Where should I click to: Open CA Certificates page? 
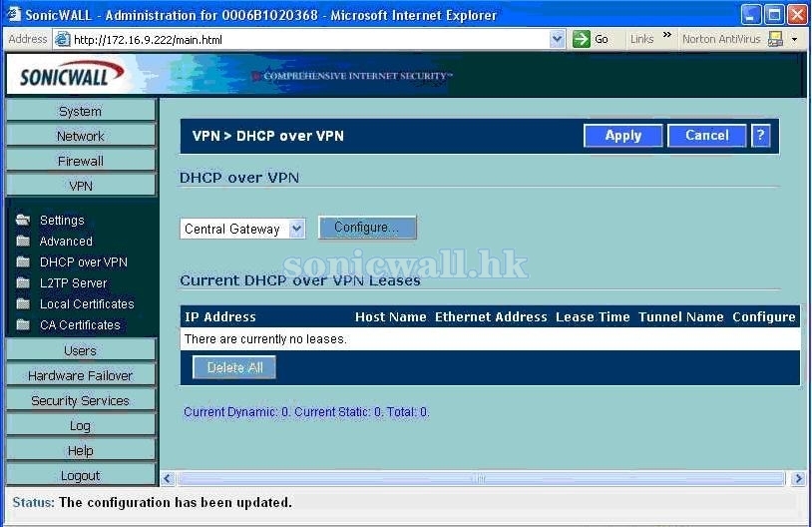coord(80,325)
